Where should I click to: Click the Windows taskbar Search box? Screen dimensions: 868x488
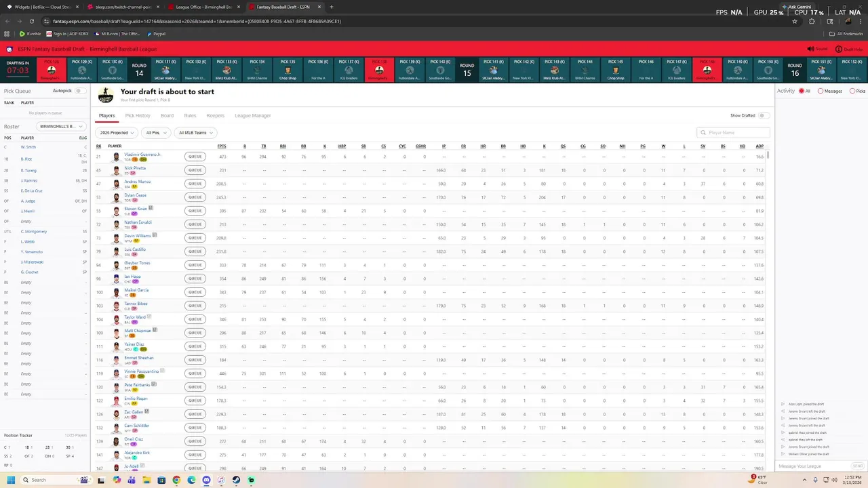[58, 480]
